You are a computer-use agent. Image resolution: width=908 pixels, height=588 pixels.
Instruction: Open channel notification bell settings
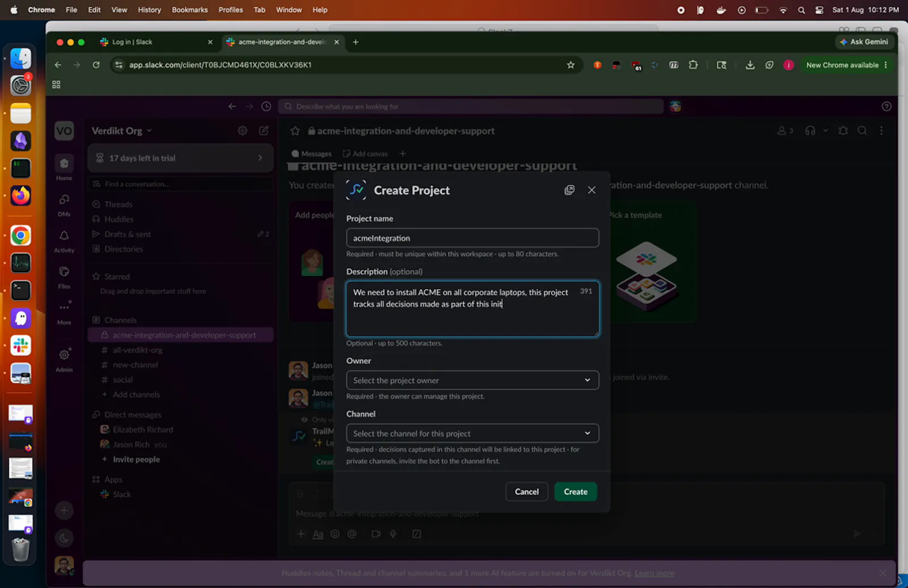[843, 131]
